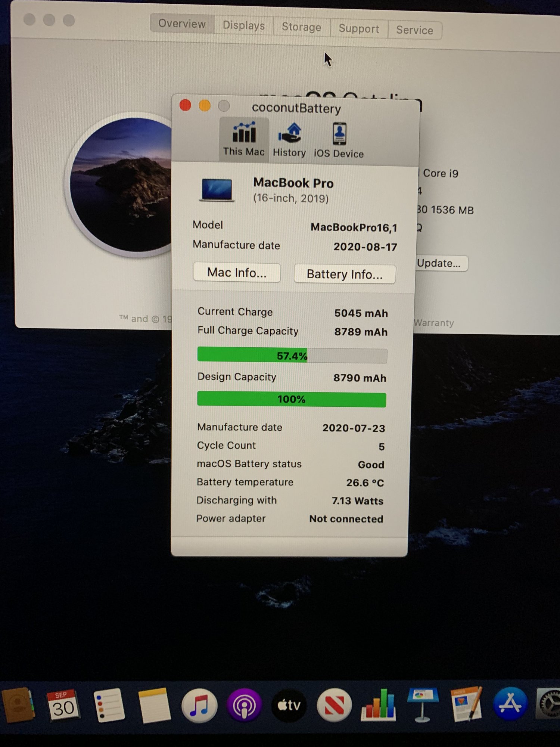Select the Overview tab in About This Mac
Viewport: 560px width, 747px height.
(x=182, y=24)
